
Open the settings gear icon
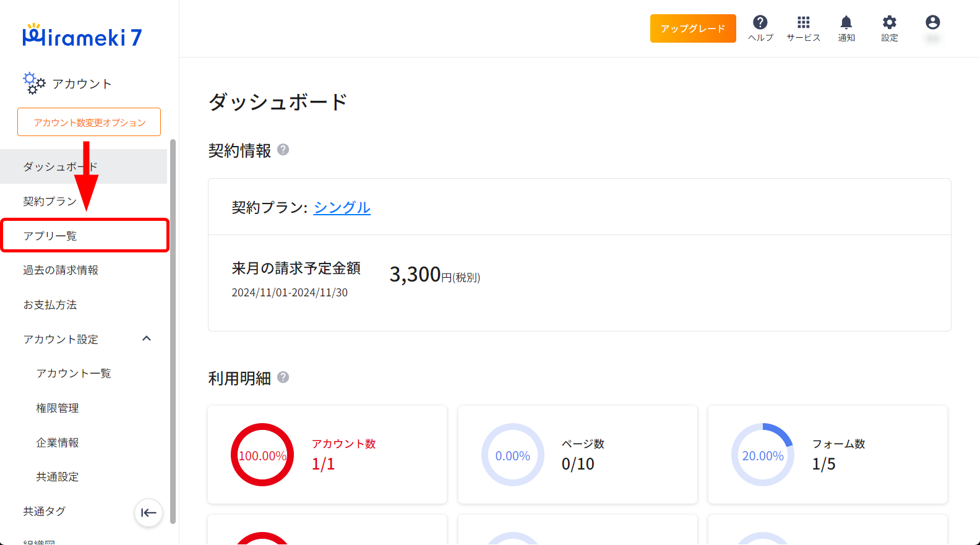click(889, 23)
